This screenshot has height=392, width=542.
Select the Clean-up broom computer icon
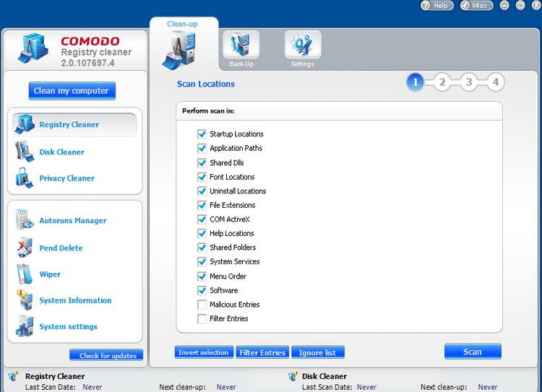(x=178, y=50)
